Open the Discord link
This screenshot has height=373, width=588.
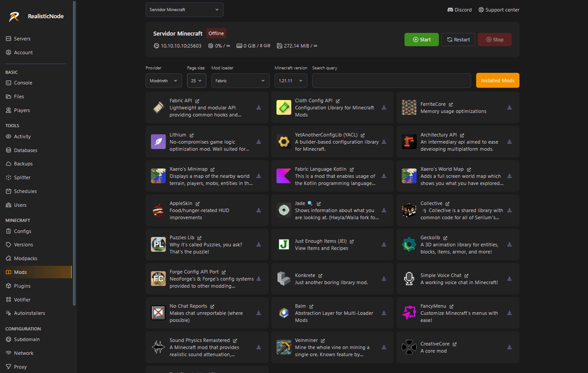pyautogui.click(x=460, y=10)
